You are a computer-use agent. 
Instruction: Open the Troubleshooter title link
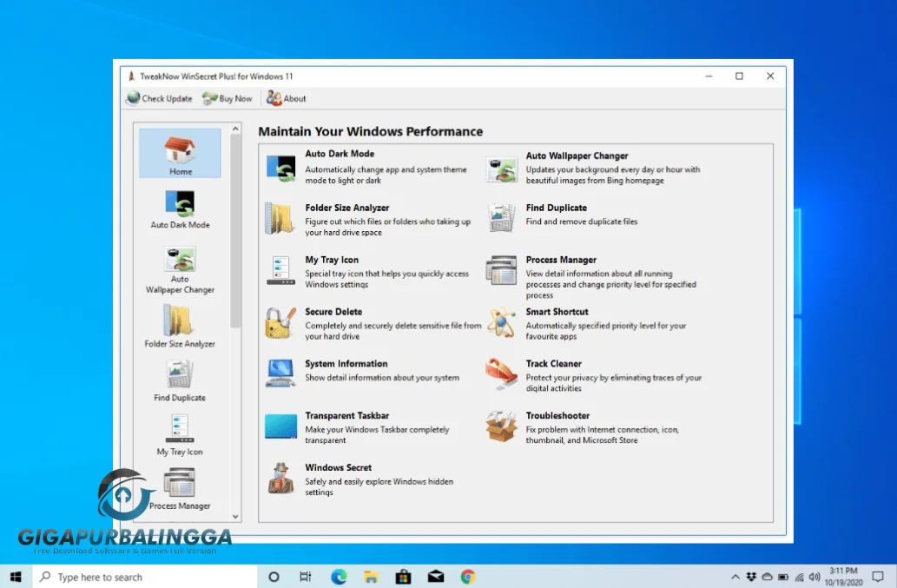(557, 416)
